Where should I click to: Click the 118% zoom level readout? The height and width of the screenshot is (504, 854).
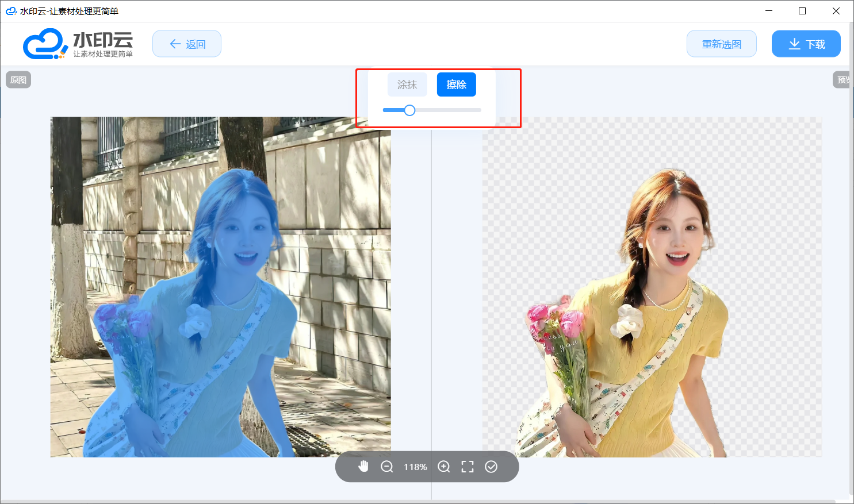tap(415, 467)
